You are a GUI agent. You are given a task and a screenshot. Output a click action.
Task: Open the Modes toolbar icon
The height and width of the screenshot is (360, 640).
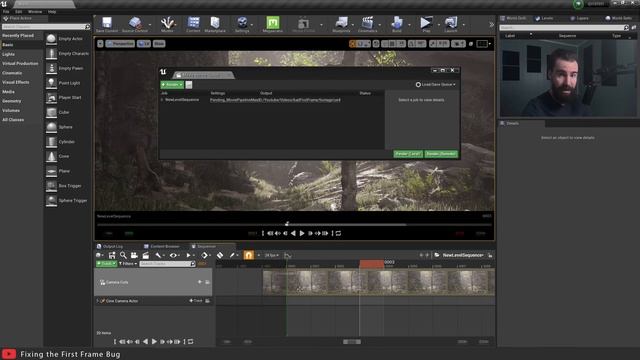point(167,24)
